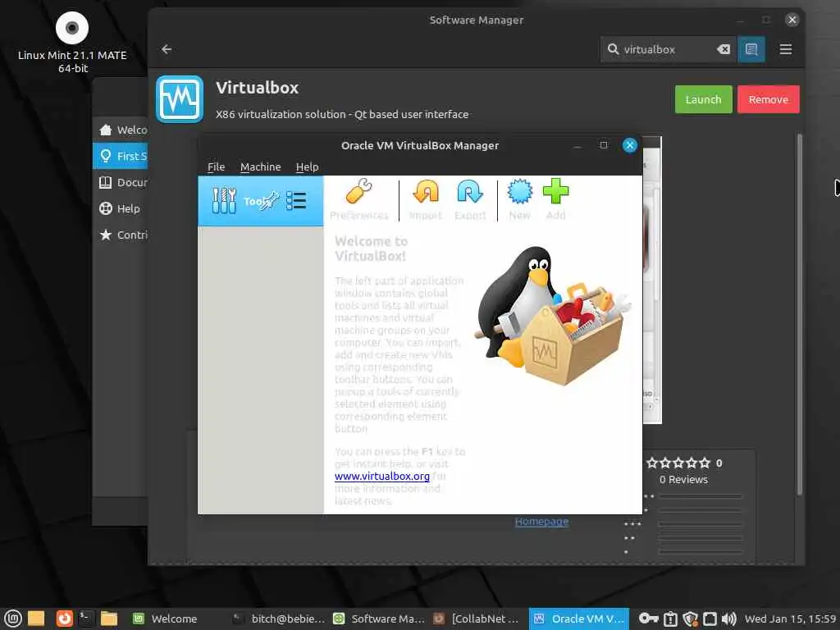Switch to Oracle VM VirtualBox taskbar button
The width and height of the screenshot is (840, 630).
578,619
